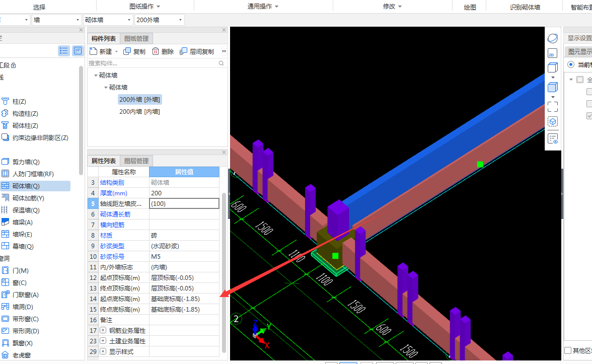Click the 删除 delete button
Viewport: 592px width, 364px height.
(163, 51)
